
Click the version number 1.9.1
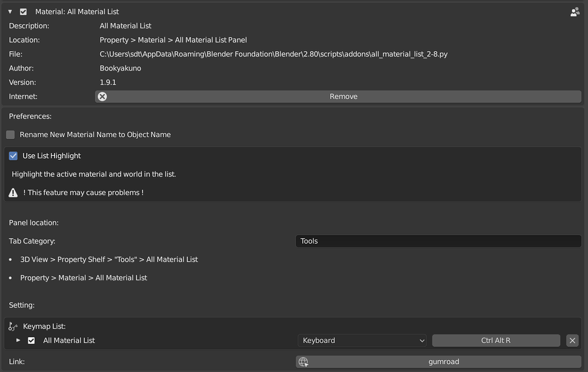click(x=107, y=82)
